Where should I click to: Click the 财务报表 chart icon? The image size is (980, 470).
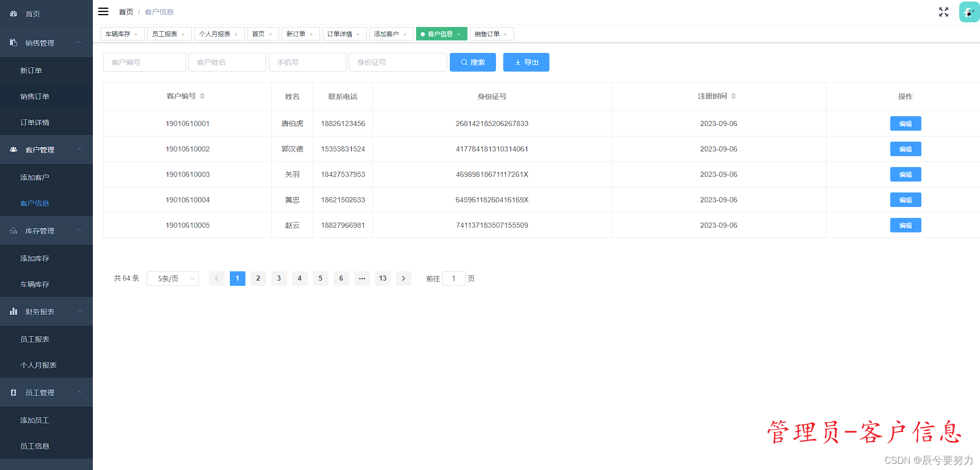(13, 311)
